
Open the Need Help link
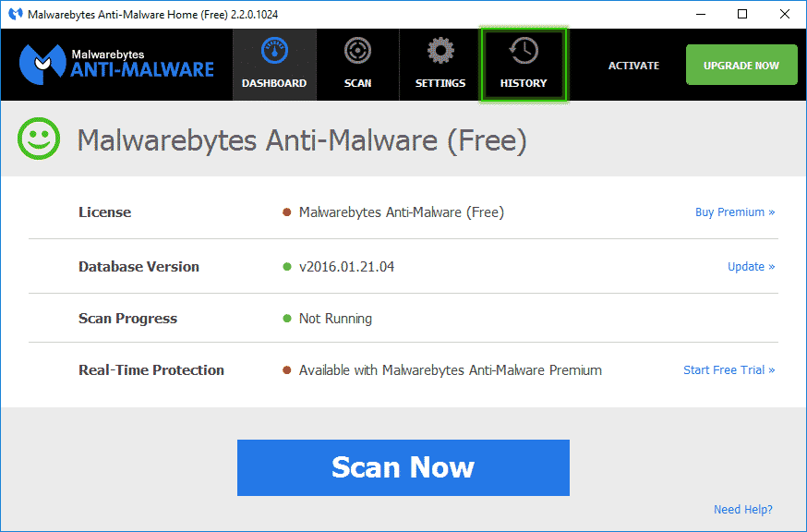coord(742,510)
